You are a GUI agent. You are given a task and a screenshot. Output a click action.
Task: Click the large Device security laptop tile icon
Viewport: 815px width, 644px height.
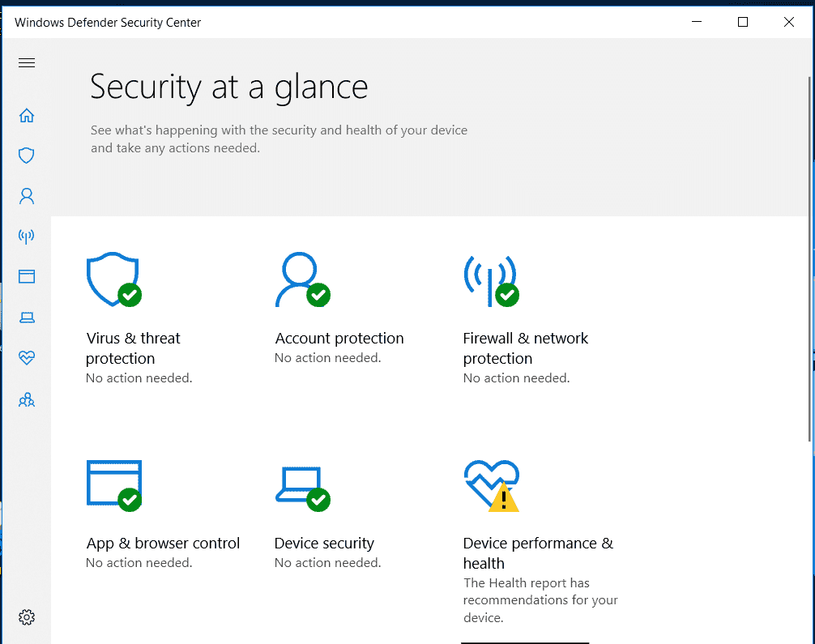click(x=302, y=488)
